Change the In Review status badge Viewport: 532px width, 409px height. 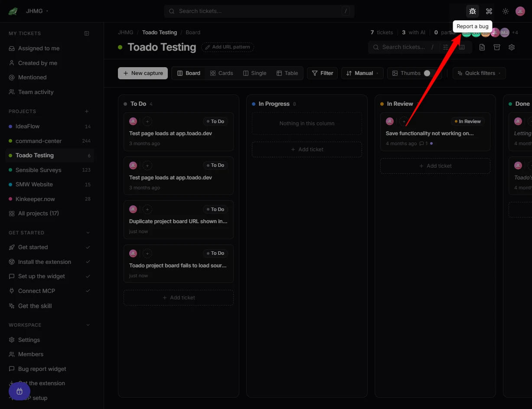pos(467,121)
